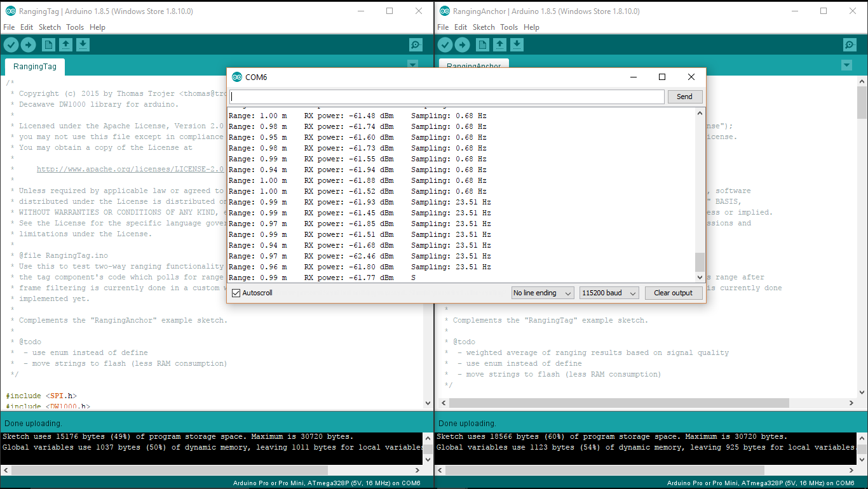The height and width of the screenshot is (489, 868).
Task: Upload the RangingAnchor sketch
Action: 462,44
